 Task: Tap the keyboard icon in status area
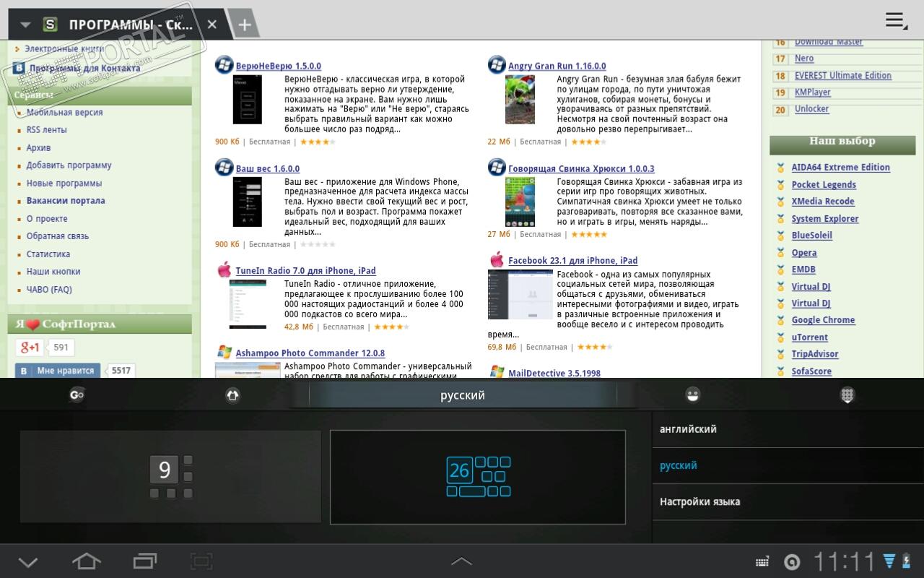(x=762, y=562)
